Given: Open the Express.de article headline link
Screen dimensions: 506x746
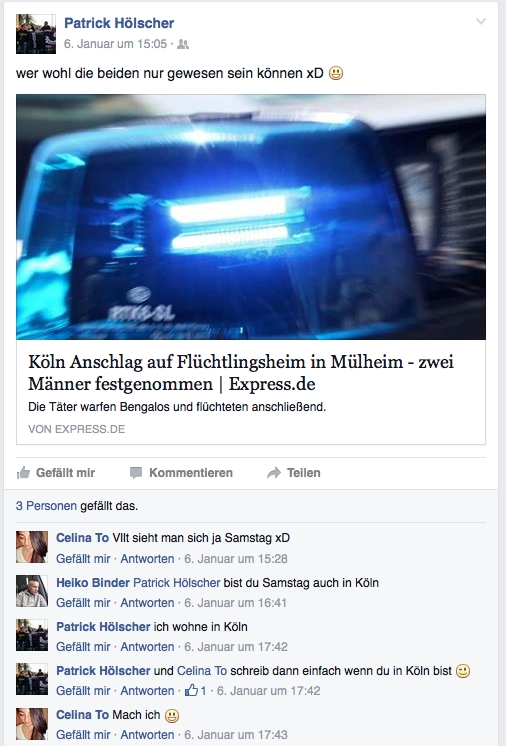Looking at the screenshot, I should click(241, 373).
